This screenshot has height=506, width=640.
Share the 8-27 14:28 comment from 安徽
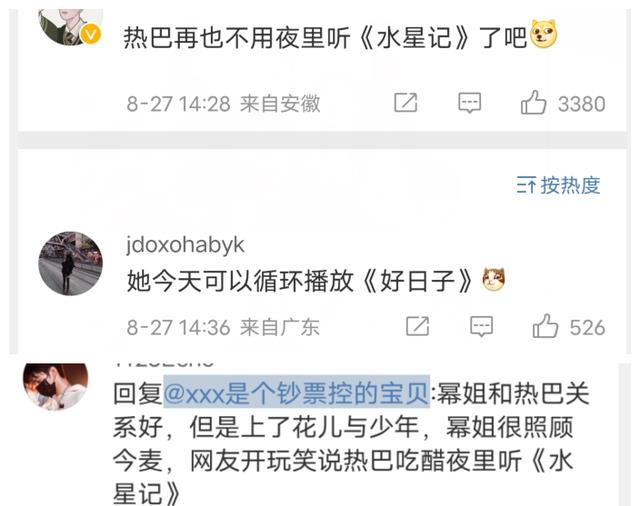pyautogui.click(x=405, y=102)
